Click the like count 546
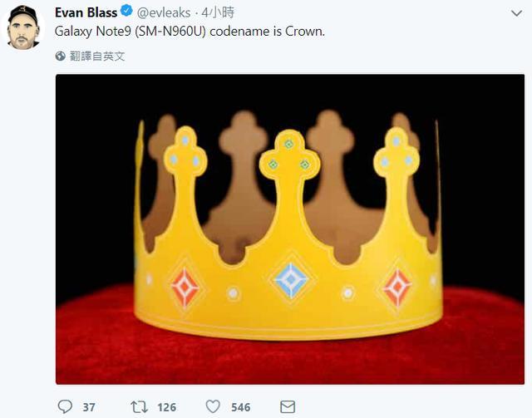Screen dimensions: 532x418 click(x=241, y=406)
